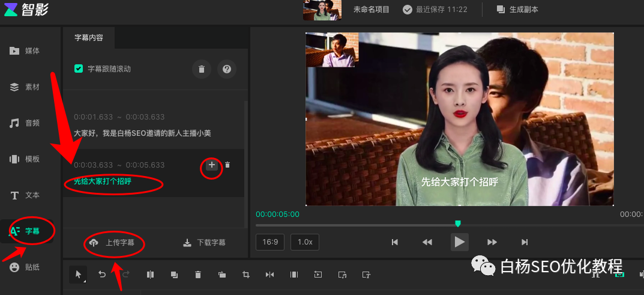Open the 16:9 aspect ratio dropdown

click(x=269, y=242)
